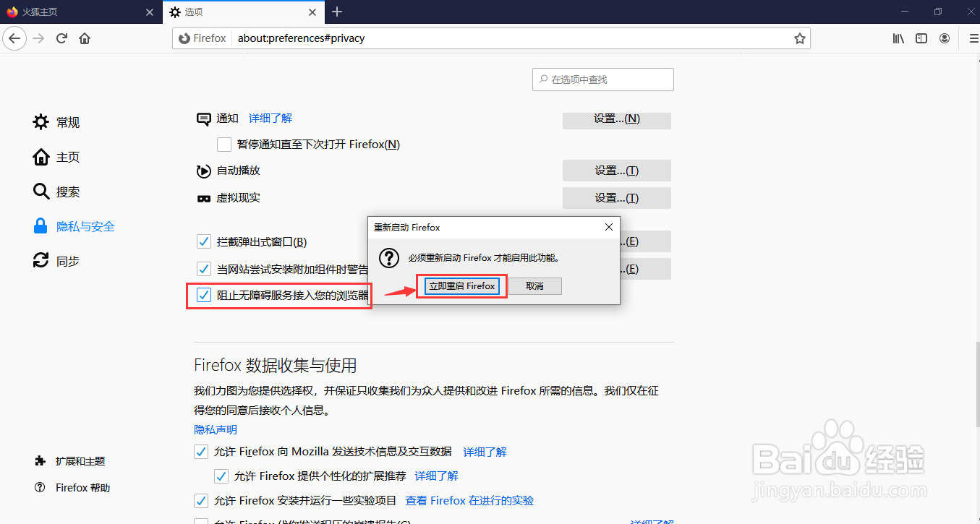
Task: Click the Firefox 数据收集与使用 heading
Action: pyautogui.click(x=276, y=365)
